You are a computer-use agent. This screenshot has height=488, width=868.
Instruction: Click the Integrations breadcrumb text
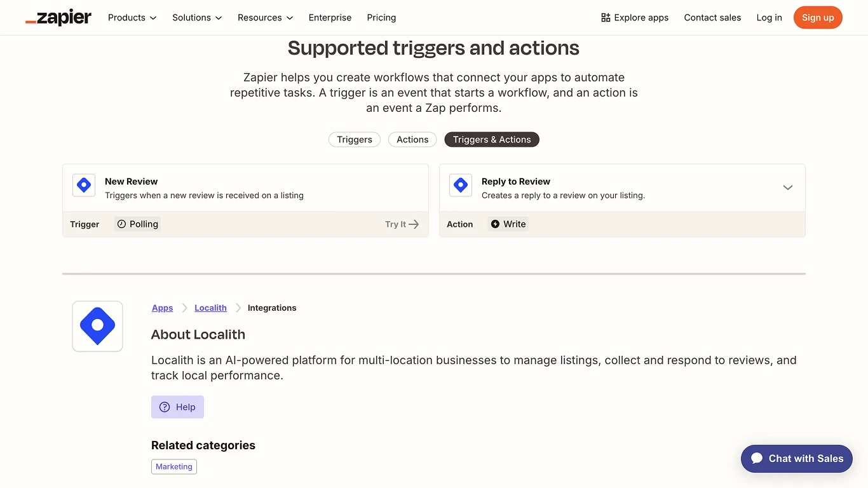[272, 308]
